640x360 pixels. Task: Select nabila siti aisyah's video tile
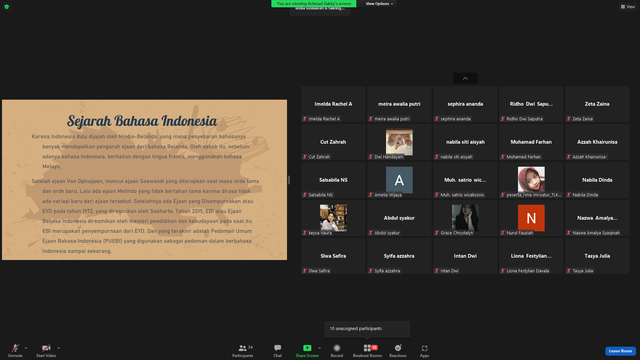[465, 142]
